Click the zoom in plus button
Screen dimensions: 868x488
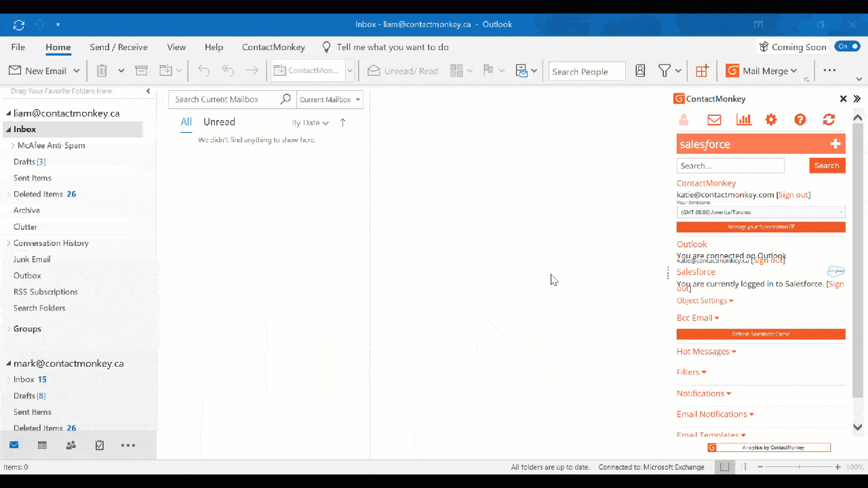tap(838, 467)
